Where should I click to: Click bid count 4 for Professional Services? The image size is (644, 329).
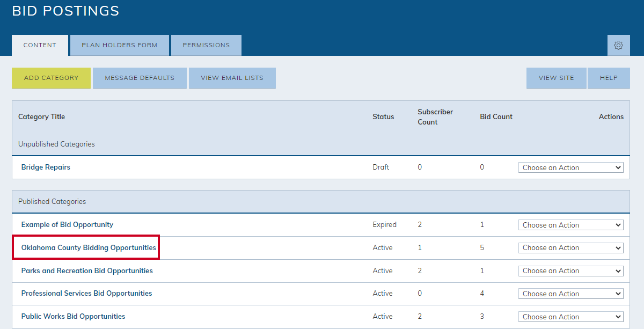[x=482, y=294]
